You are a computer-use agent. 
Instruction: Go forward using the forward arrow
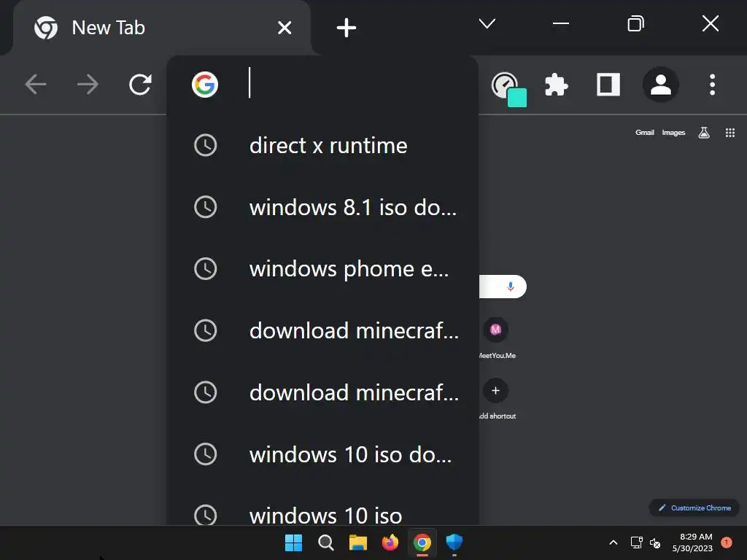tap(88, 85)
